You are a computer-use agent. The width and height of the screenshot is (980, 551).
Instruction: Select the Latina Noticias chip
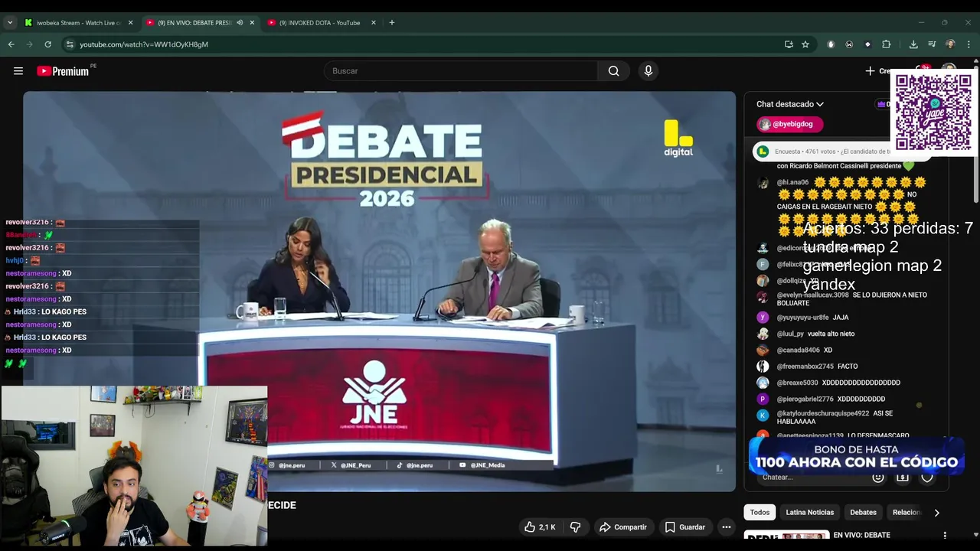click(809, 513)
